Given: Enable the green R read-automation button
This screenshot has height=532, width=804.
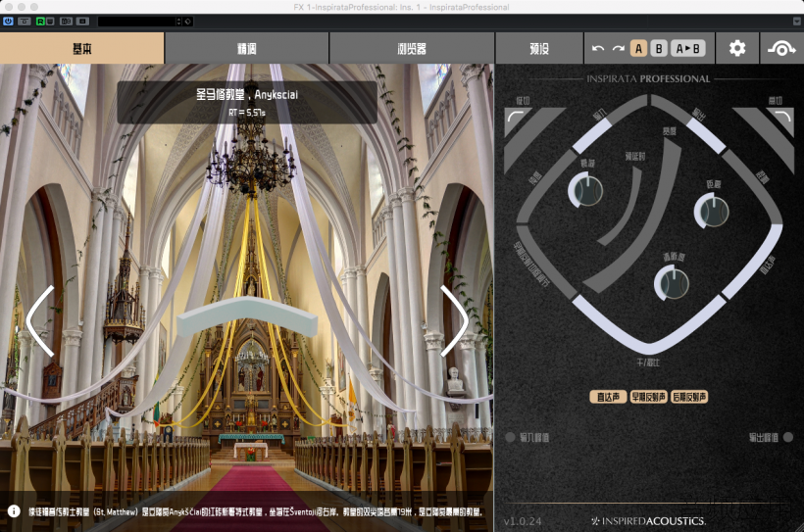Looking at the screenshot, I should pos(40,21).
